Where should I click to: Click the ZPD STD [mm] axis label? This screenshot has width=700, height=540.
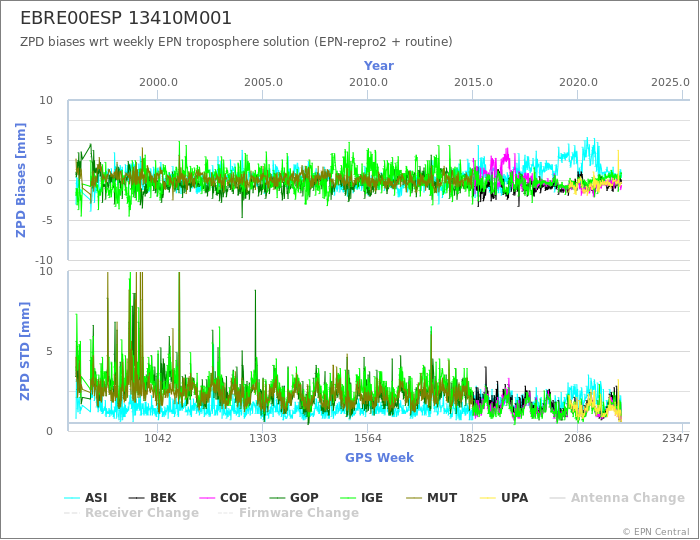pyautogui.click(x=24, y=351)
